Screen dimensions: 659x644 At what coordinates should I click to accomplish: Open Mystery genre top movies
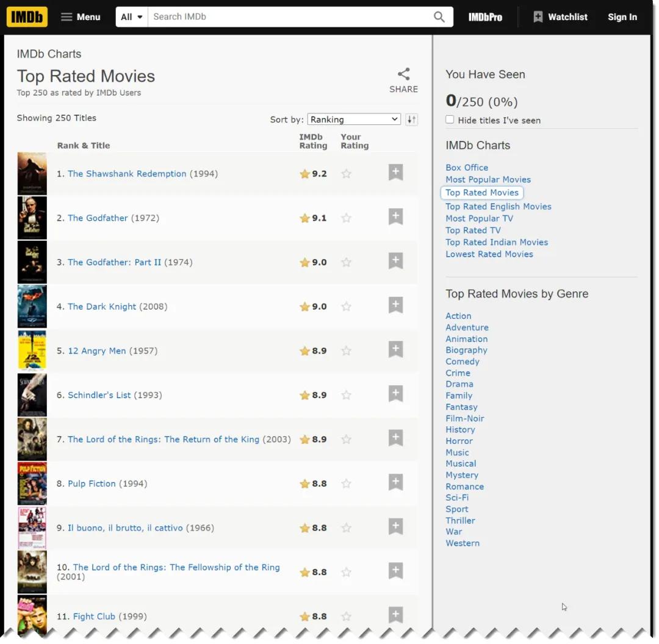click(x=462, y=476)
